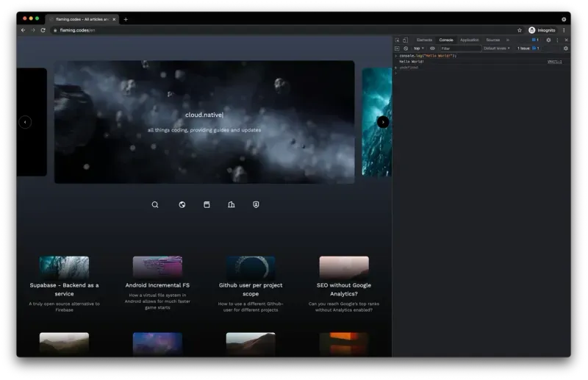Click the eye icon to create live expression
Viewport: 588px width, 380px height.
click(x=432, y=49)
